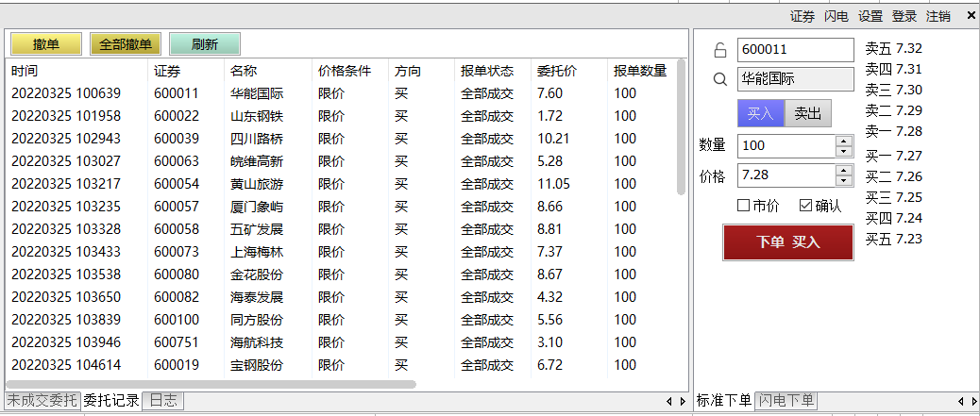This screenshot has width=980, height=416.
Task: Increase 数量 with the up spinner arrow
Action: [x=844, y=141]
